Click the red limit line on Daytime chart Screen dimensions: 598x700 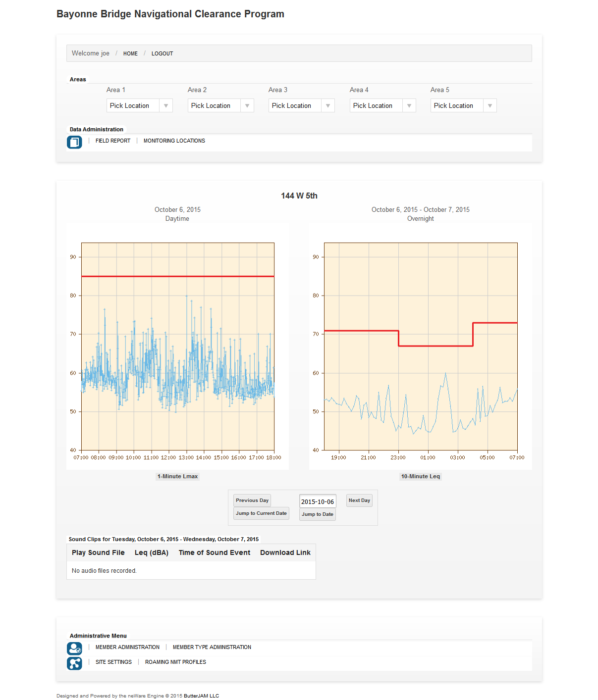pos(177,276)
